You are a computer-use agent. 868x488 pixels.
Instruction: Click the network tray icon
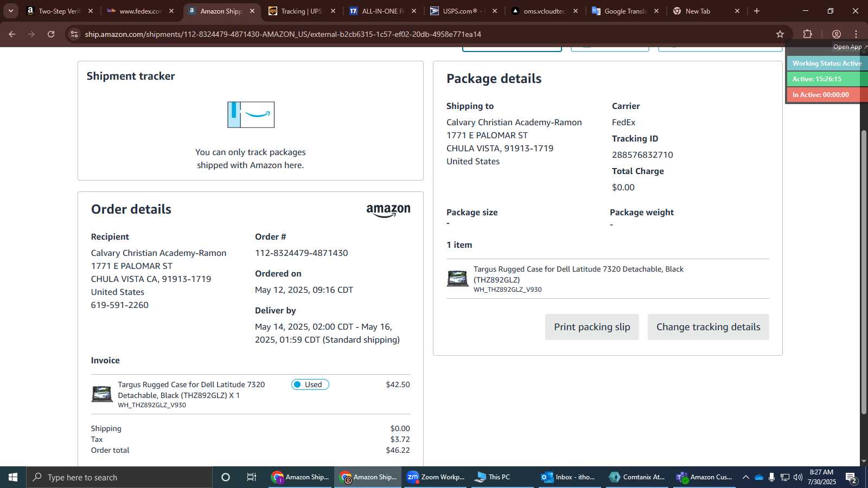click(785, 477)
